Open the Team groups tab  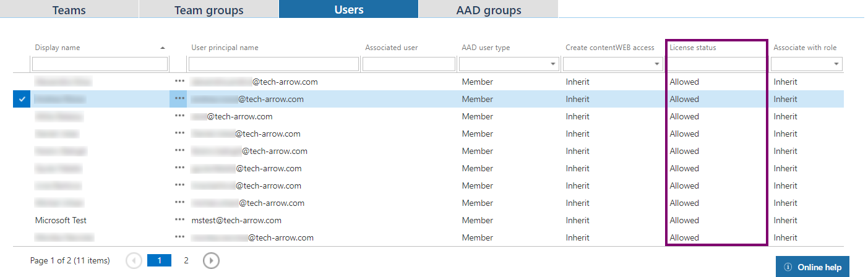[208, 10]
